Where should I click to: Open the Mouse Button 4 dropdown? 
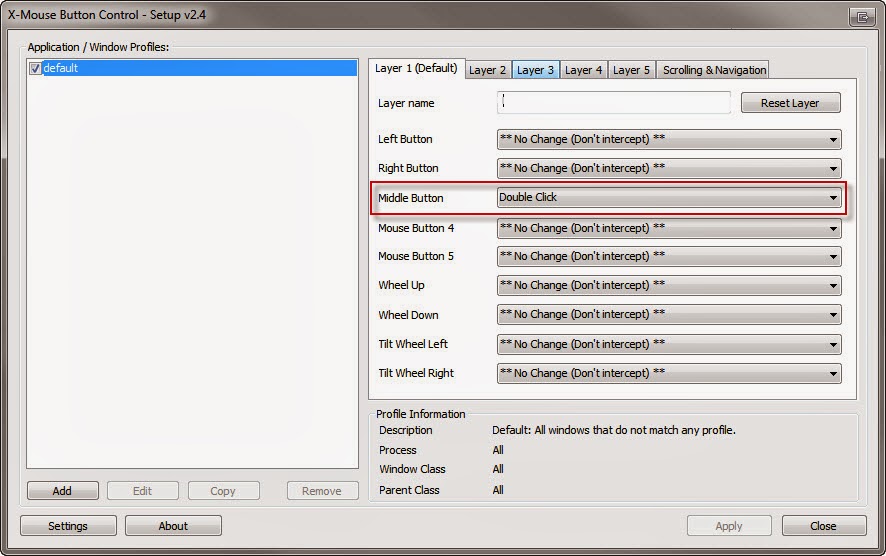pyautogui.click(x=669, y=228)
